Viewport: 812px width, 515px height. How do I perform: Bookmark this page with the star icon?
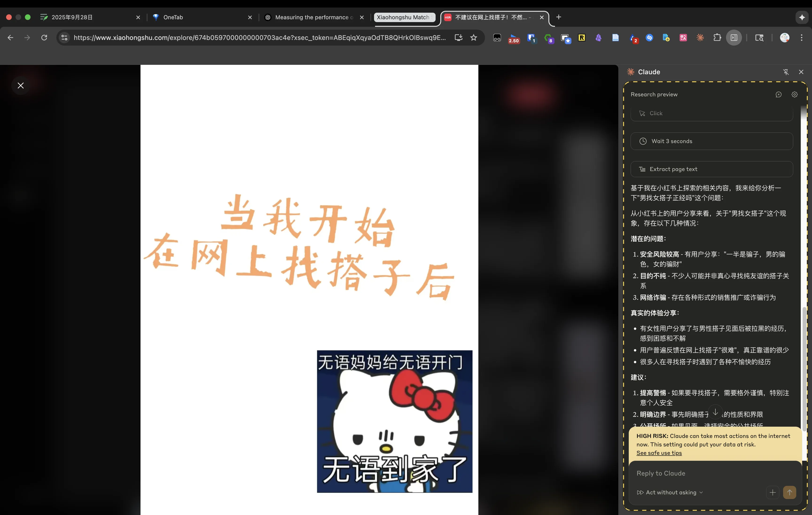pyautogui.click(x=473, y=38)
